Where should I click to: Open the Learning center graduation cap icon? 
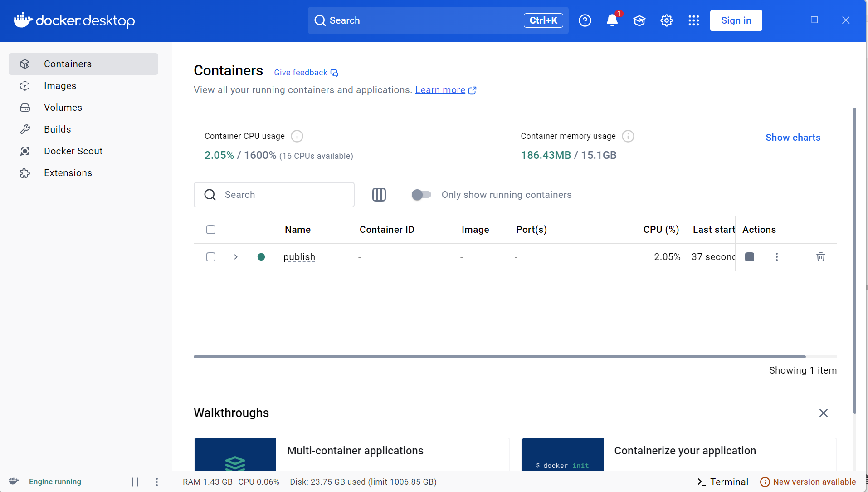(x=639, y=20)
